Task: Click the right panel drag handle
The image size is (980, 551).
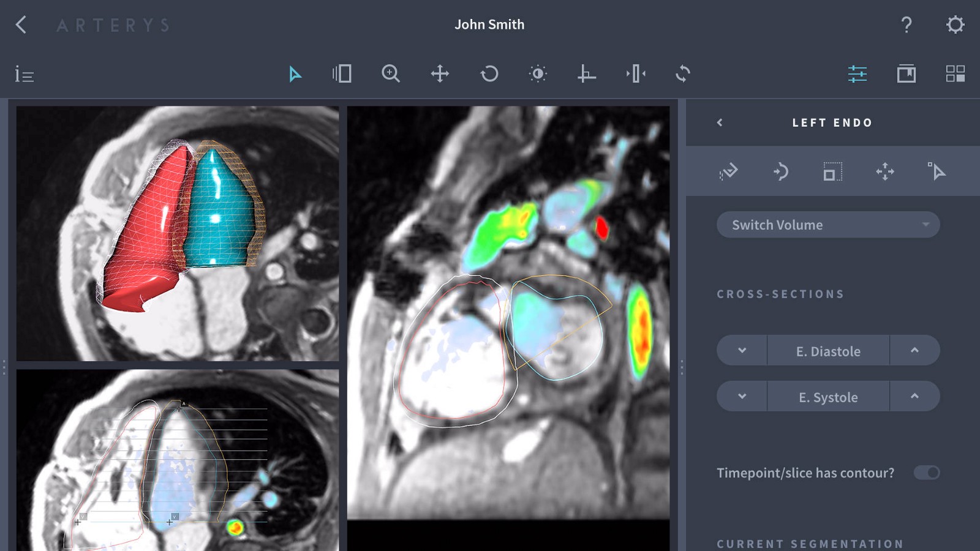Action: click(682, 367)
